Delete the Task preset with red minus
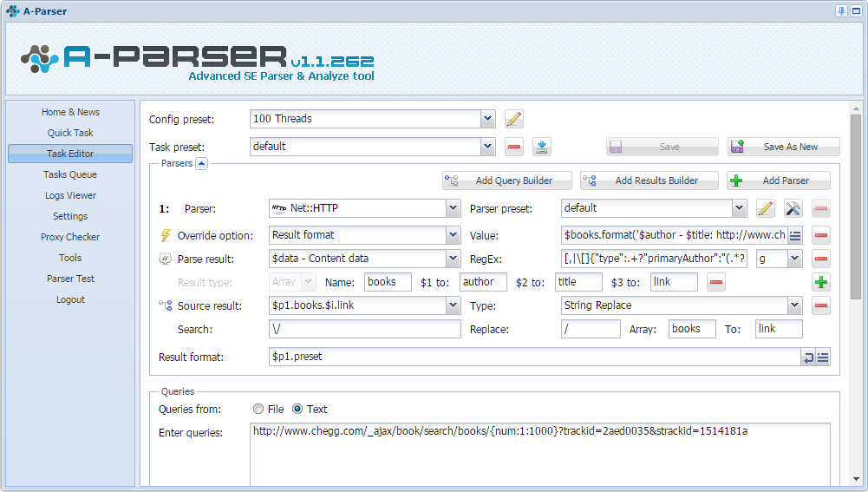The height and width of the screenshot is (492, 868). coord(513,147)
